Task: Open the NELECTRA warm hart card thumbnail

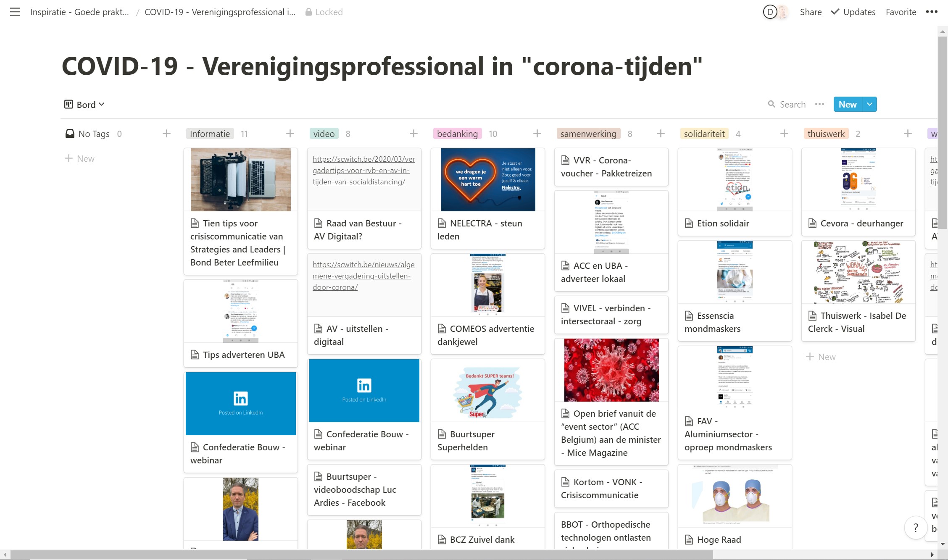Action: click(487, 179)
